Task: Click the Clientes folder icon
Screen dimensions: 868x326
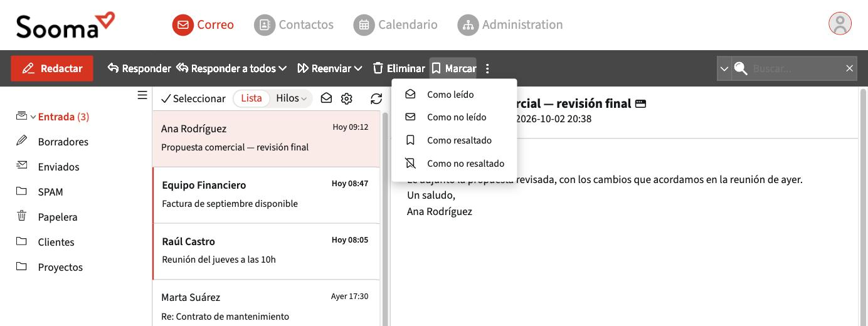Action: coord(22,241)
